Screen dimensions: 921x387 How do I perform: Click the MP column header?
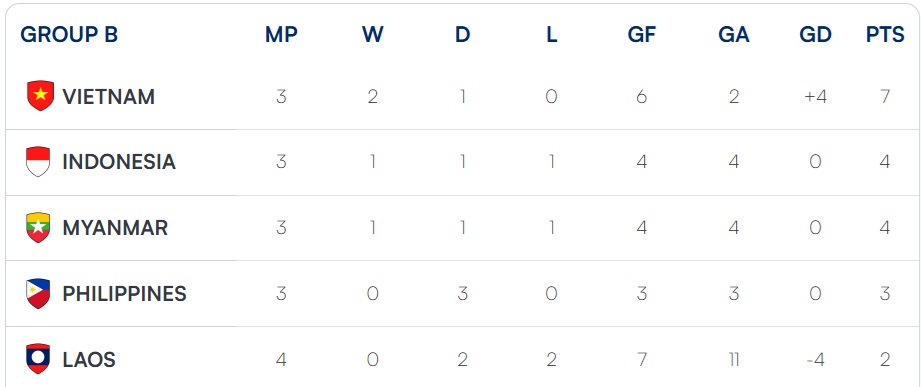(281, 35)
